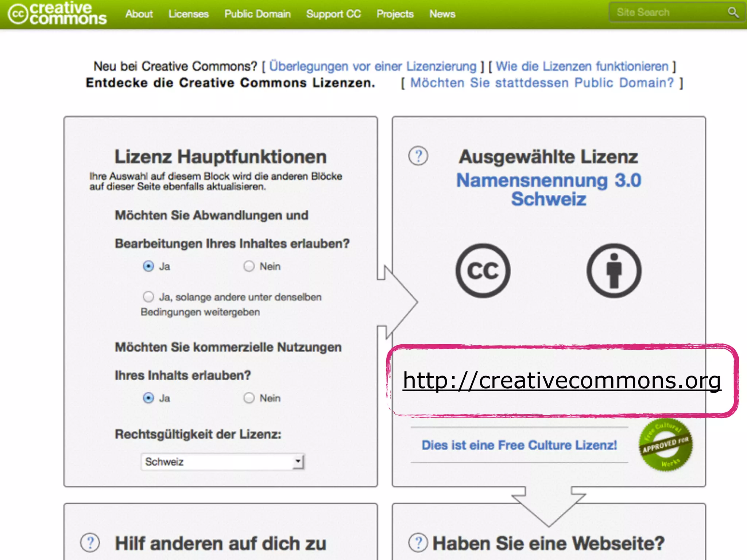
Task: Click the Lizenz Hauptfunktionen heading
Action: 220,157
